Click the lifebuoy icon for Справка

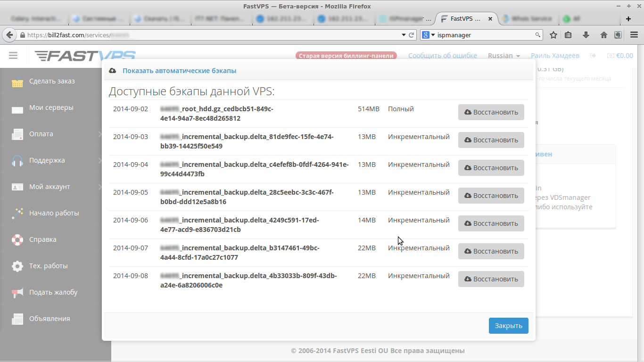[x=17, y=239]
